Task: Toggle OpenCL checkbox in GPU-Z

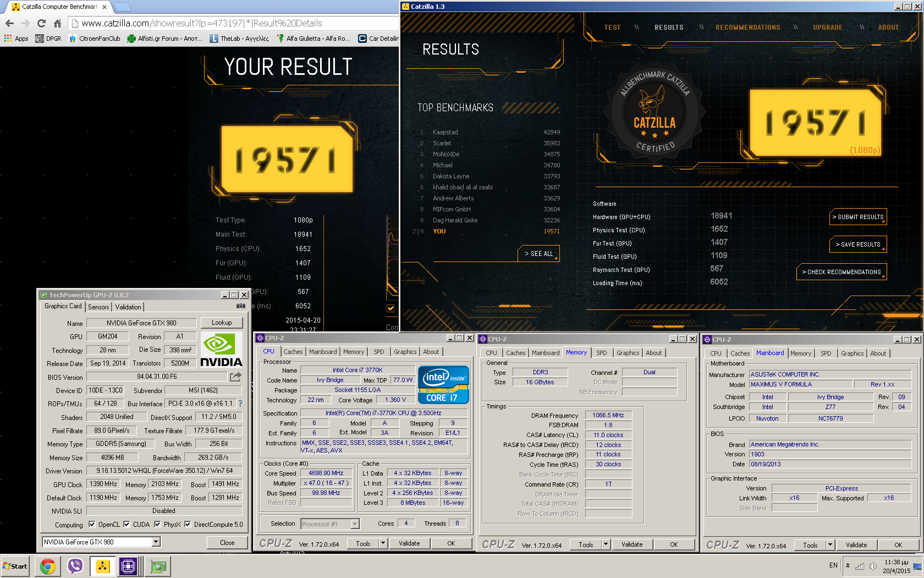Action: pos(92,524)
